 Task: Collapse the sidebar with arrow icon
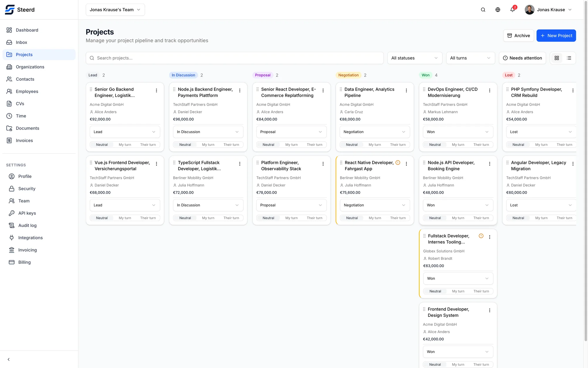(x=9, y=359)
